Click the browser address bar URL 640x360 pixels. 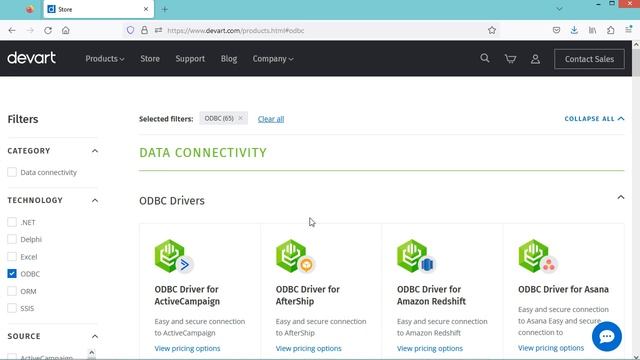tap(236, 31)
